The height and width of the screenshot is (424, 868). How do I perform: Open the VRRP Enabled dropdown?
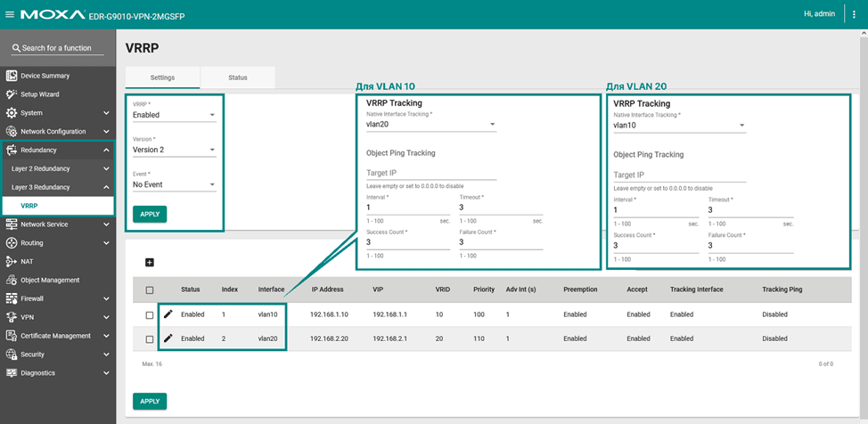coord(174,115)
